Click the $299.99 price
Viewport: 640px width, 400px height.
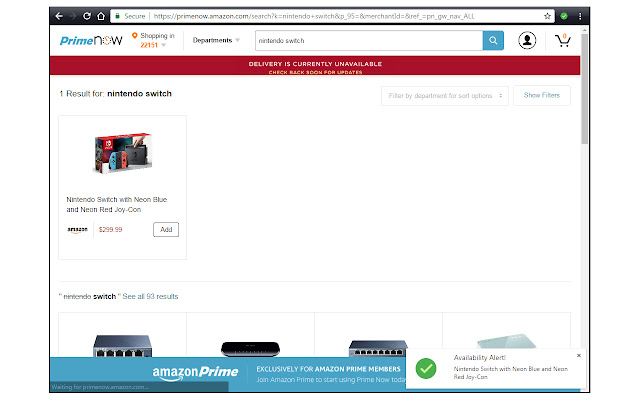[110, 229]
